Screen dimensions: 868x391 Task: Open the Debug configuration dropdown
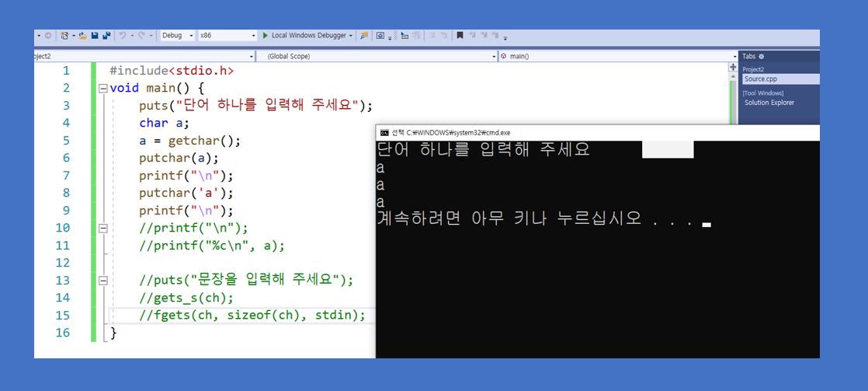[x=178, y=36]
